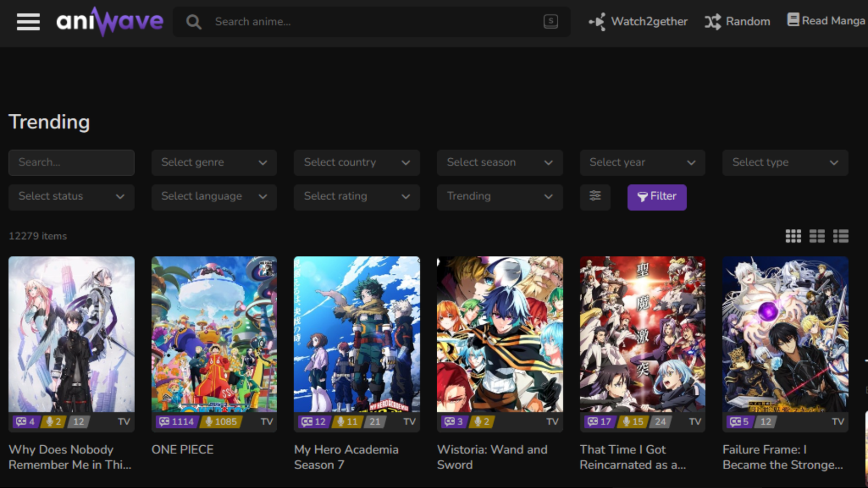Open Failure Frame poster thumbnail
868x488 pixels.
point(785,334)
